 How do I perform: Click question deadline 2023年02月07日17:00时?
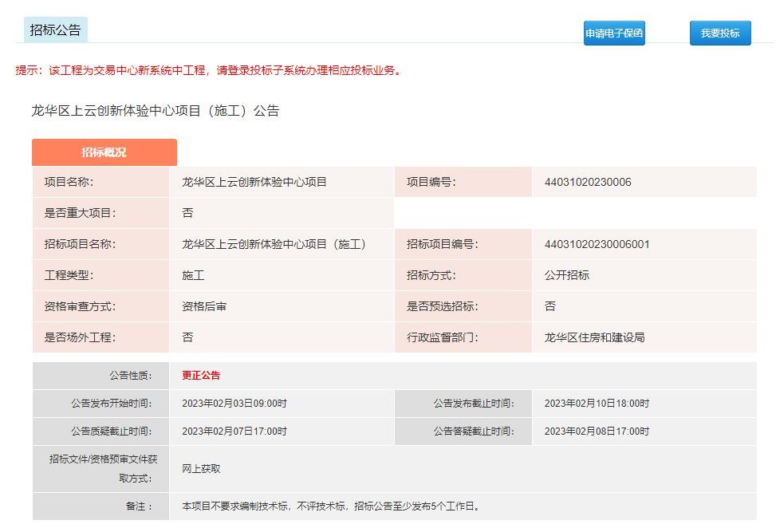coord(234,432)
